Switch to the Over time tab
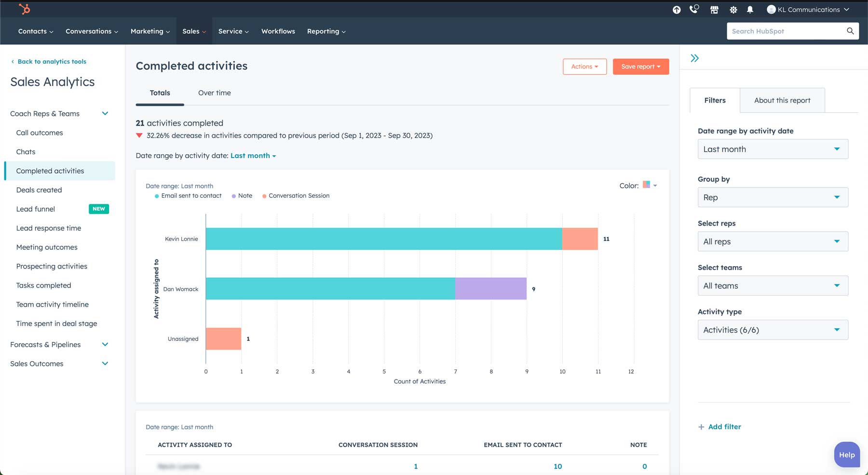 [x=214, y=93]
